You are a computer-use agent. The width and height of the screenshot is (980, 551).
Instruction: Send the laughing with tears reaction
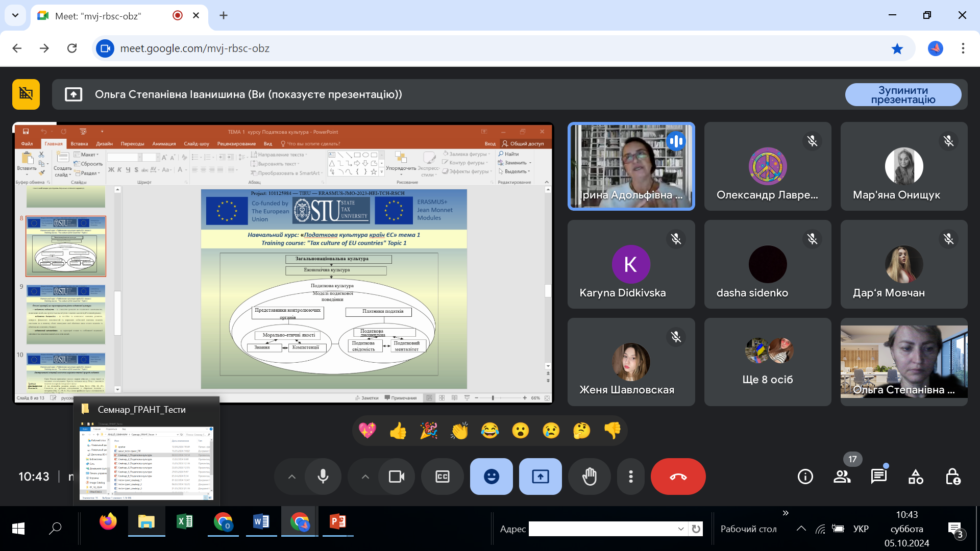click(x=490, y=431)
